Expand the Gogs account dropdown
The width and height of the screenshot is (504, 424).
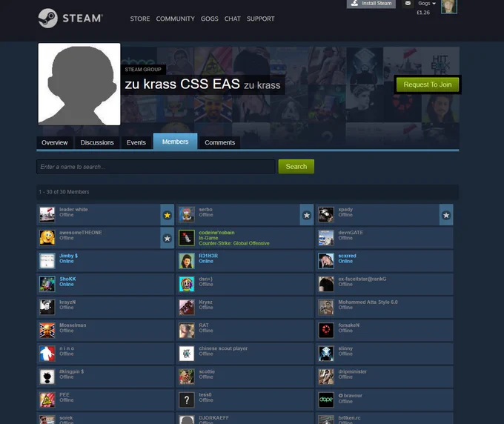click(x=427, y=3)
